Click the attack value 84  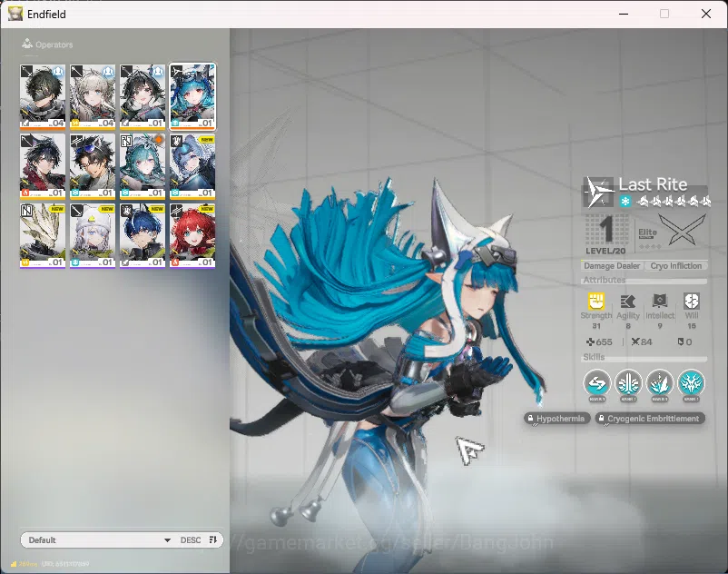tap(646, 342)
